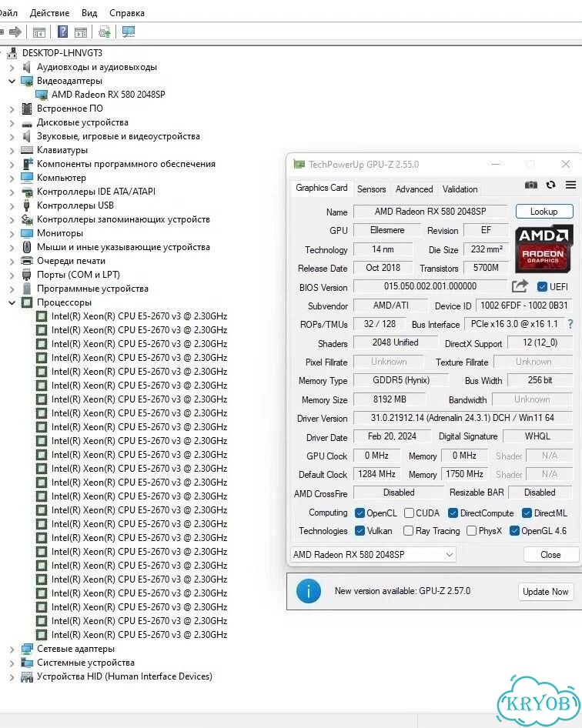The width and height of the screenshot is (582, 728).
Task: Click the show/hide console tree toolbar icon
Action: (39, 32)
